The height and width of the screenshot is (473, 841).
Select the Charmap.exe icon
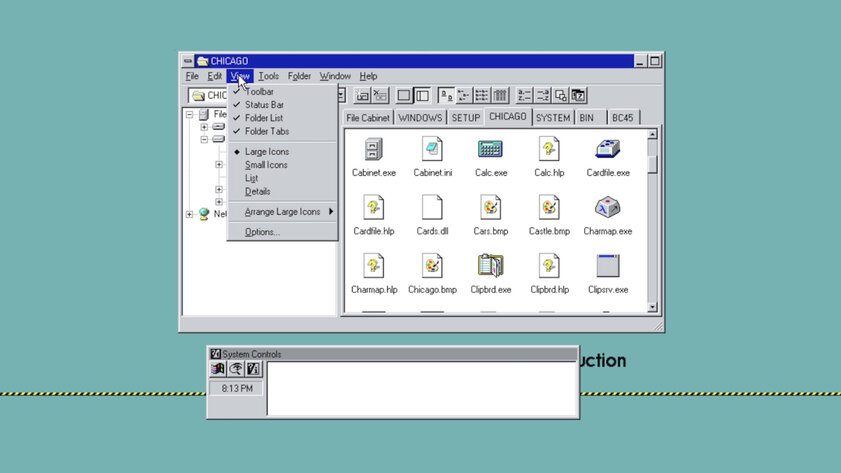[x=608, y=208]
